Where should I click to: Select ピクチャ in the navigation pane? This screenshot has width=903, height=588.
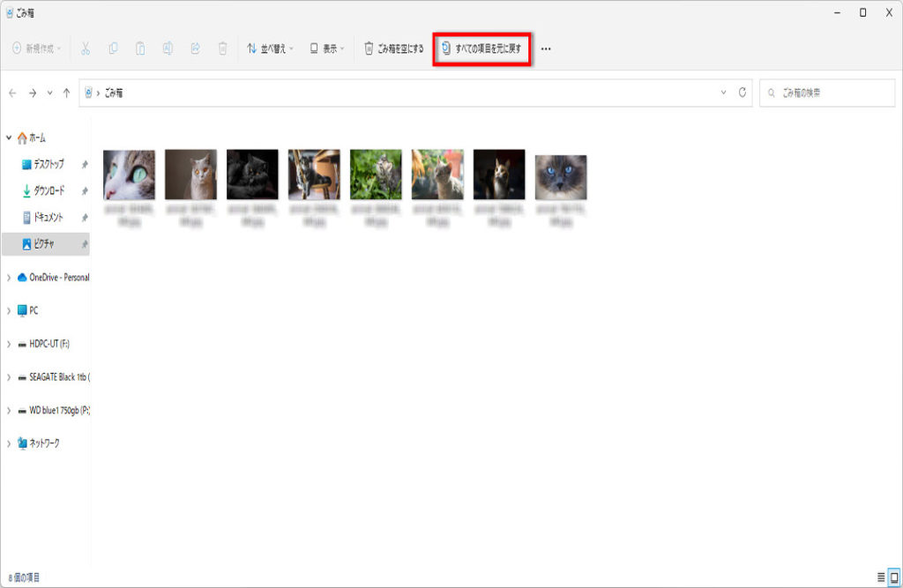(x=44, y=243)
